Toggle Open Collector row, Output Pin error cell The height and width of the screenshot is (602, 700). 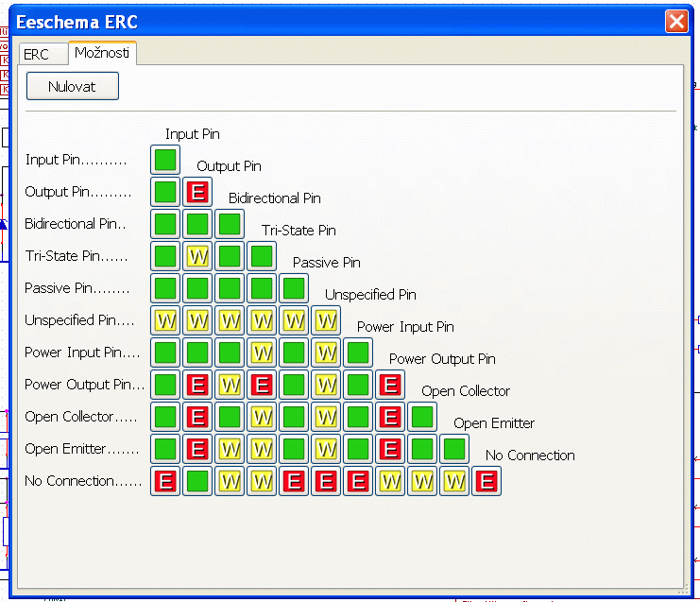pyautogui.click(x=197, y=417)
